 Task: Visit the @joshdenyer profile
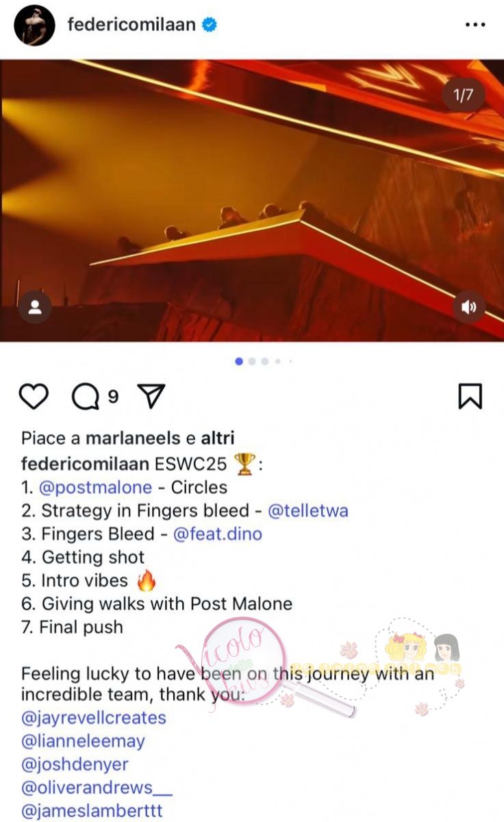[75, 764]
